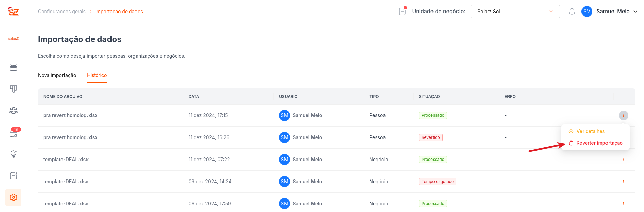Viewport: 644px width, 212px height.
Task: Open the people group icon in the sidebar
Action: (14, 111)
